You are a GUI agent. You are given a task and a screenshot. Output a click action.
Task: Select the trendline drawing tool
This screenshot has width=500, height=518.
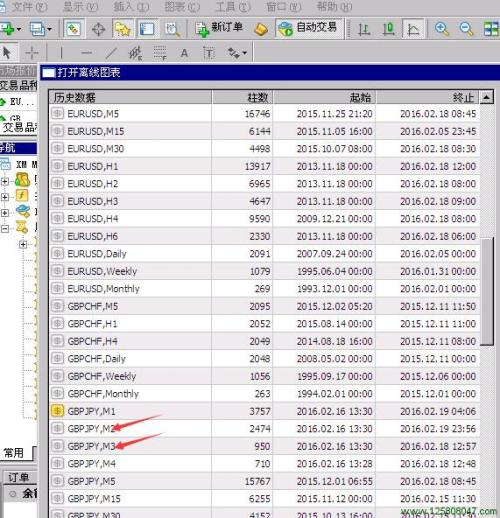click(x=111, y=53)
